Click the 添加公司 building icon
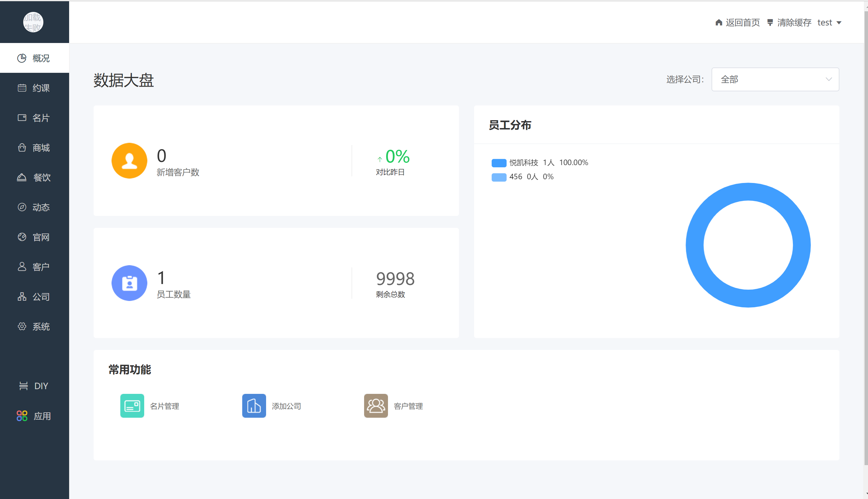Viewport: 868px width, 499px height. (254, 406)
